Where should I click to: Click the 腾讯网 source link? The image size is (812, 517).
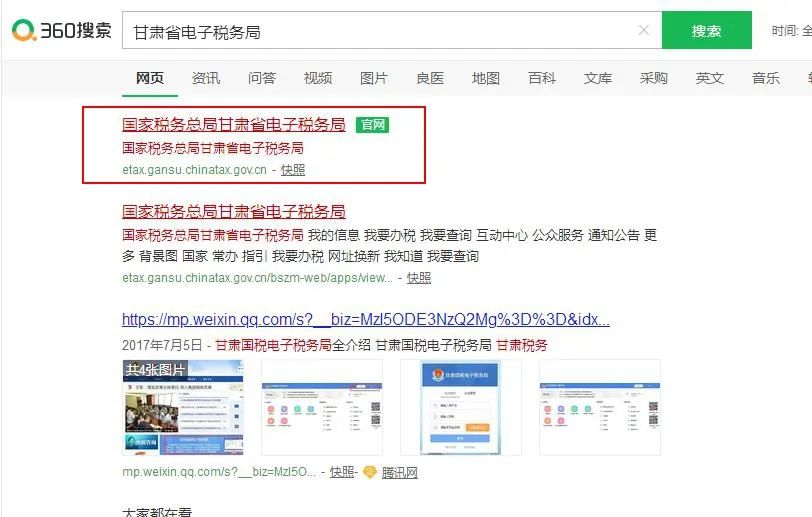point(399,472)
